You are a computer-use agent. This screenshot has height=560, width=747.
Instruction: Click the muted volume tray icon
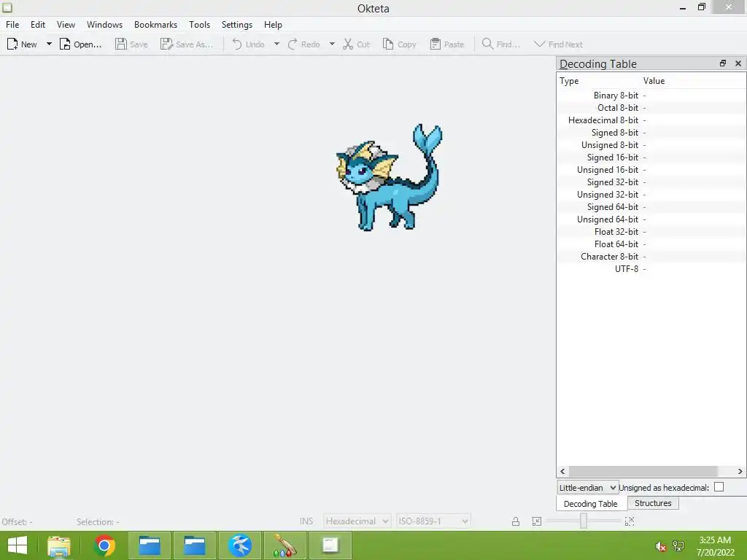pos(661,546)
